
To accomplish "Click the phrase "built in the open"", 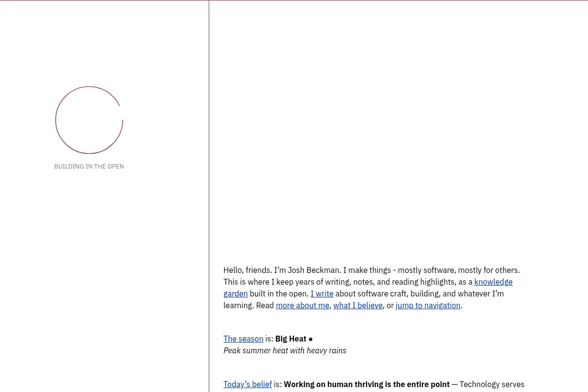I will coord(278,294).
